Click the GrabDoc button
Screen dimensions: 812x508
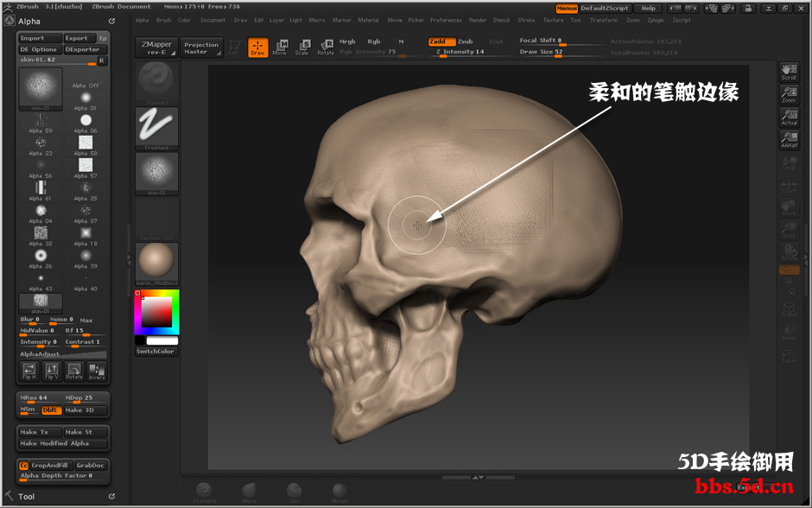(x=91, y=466)
